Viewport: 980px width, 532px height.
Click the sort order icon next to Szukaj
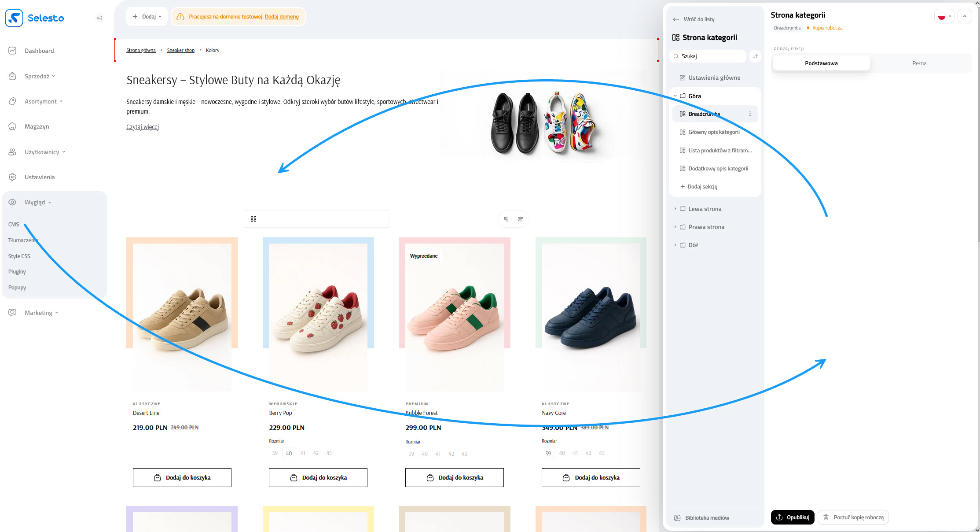pyautogui.click(x=755, y=56)
